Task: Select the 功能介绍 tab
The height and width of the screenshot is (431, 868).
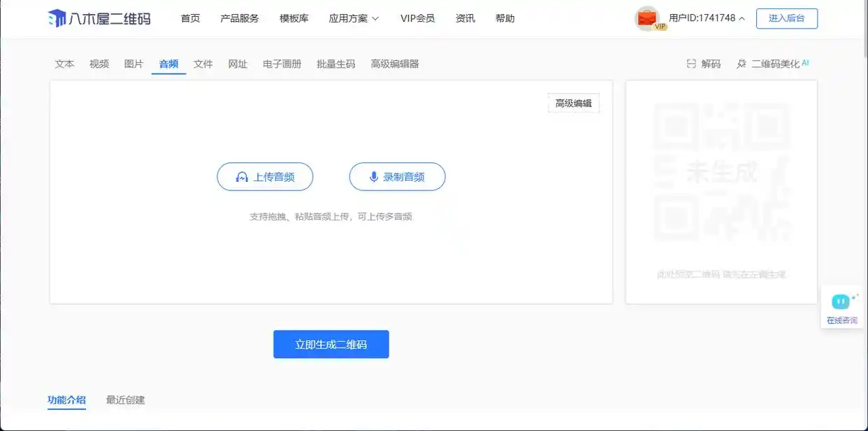Action: [67, 400]
